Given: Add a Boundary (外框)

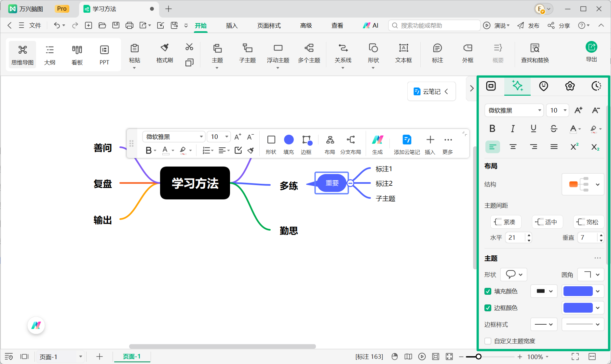Looking at the screenshot, I should tap(468, 53).
